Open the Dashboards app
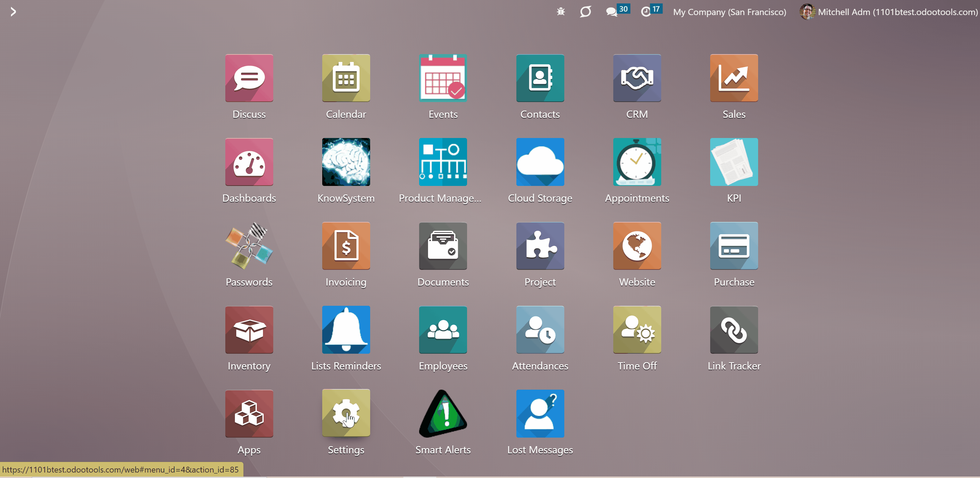This screenshot has width=980, height=478. 249,162
